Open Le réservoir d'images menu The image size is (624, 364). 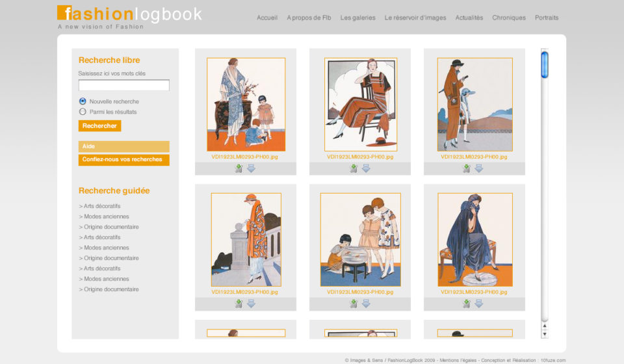click(x=415, y=18)
